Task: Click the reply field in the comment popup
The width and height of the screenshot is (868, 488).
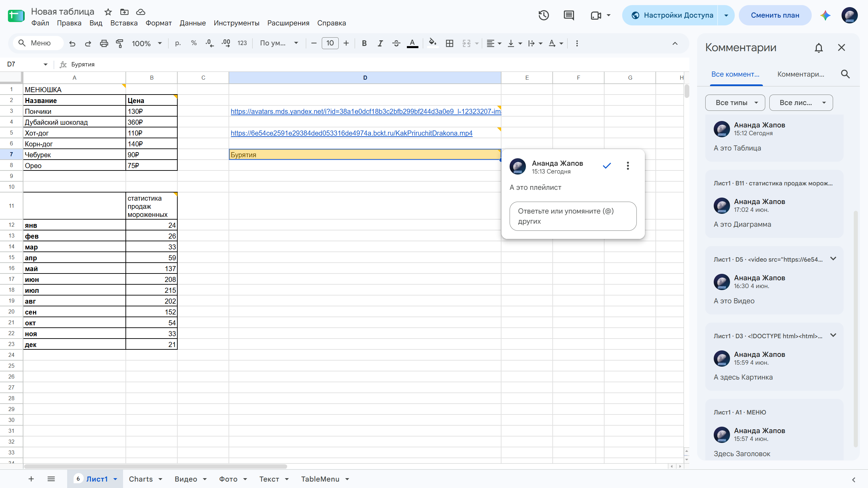Action: click(x=573, y=216)
